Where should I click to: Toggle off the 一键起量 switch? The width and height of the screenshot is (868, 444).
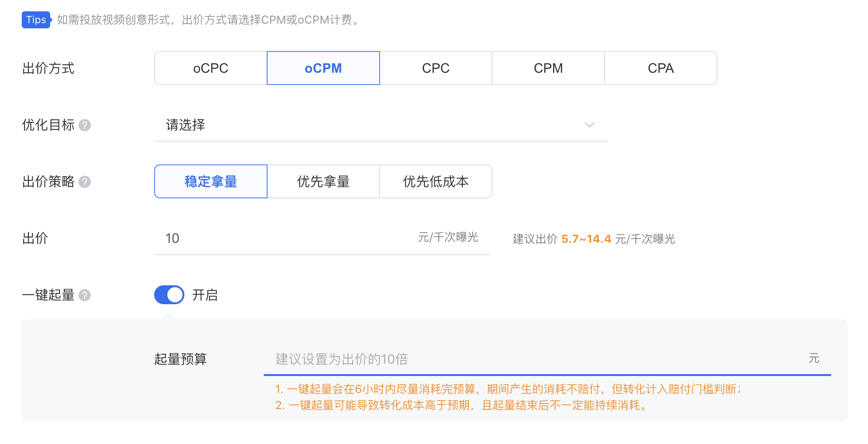(x=169, y=294)
